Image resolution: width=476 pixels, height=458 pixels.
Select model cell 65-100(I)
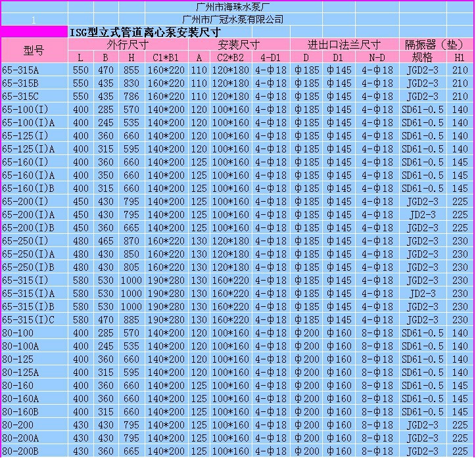tap(34, 110)
